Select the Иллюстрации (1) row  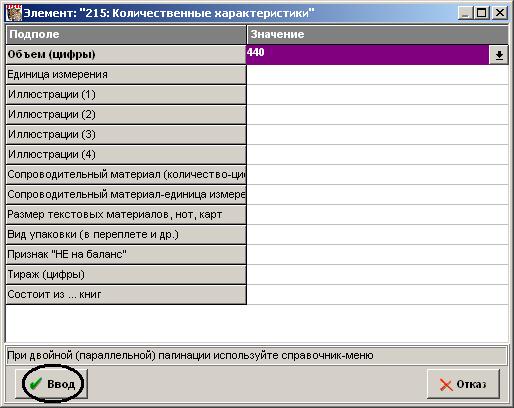click(x=126, y=95)
